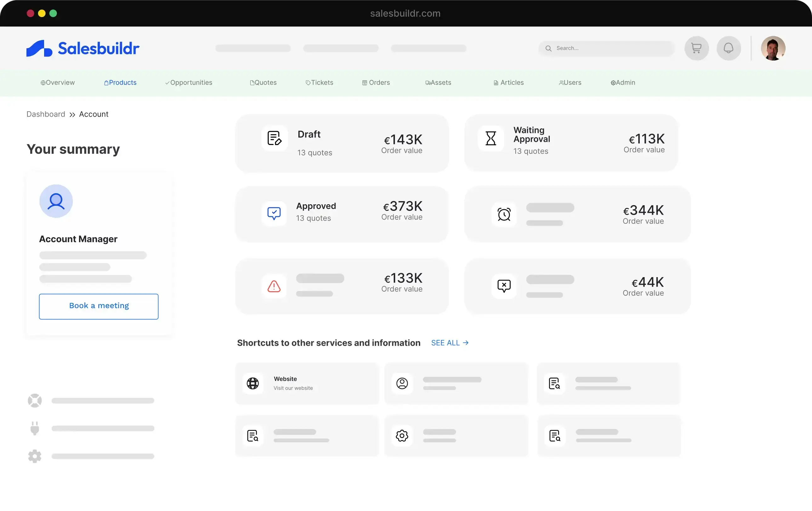Click the breadcrumb double chevron separator
The image size is (812, 511).
click(72, 115)
